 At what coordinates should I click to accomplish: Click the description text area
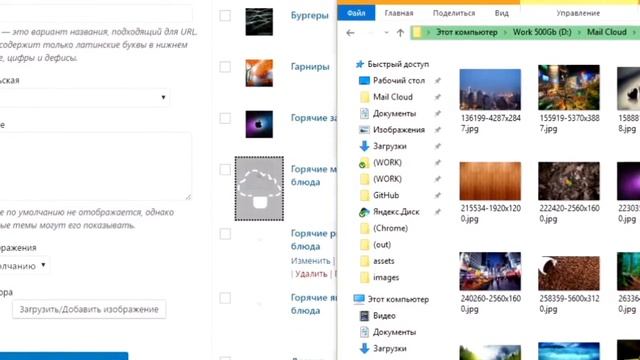tap(96, 166)
